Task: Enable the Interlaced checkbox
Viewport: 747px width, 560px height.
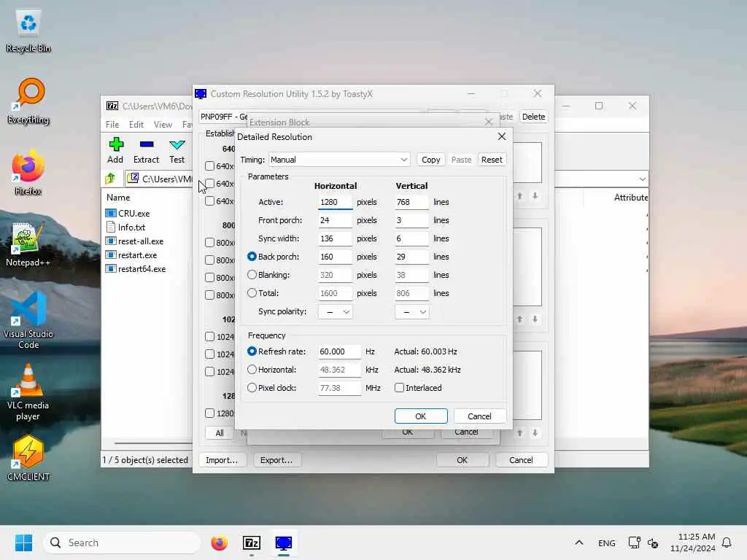Action: coord(399,388)
